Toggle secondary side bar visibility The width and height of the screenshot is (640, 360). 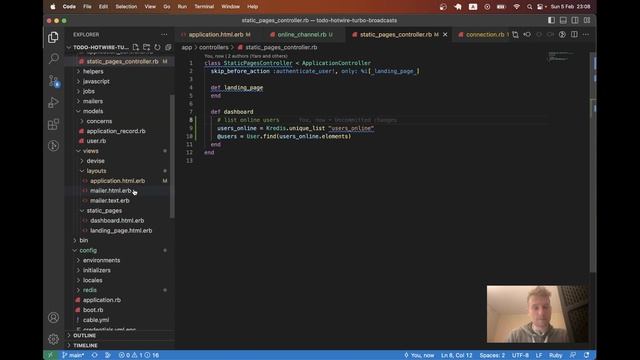tap(575, 20)
